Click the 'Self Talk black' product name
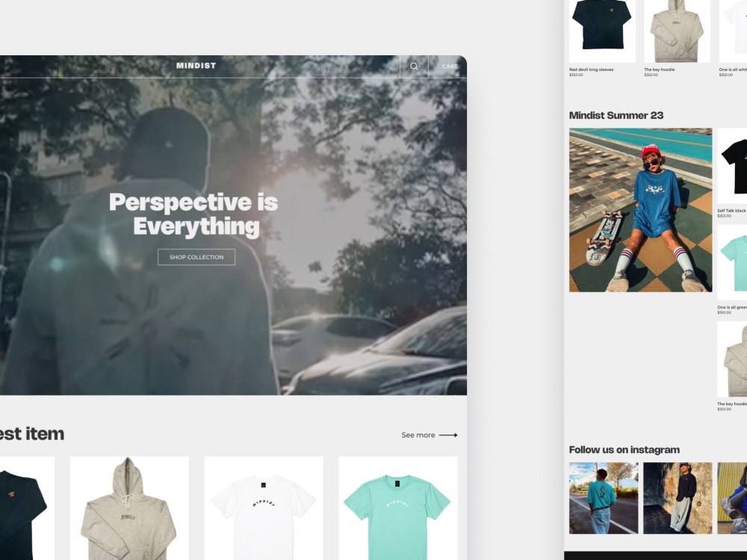Viewport: 747px width, 560px height. [732, 211]
